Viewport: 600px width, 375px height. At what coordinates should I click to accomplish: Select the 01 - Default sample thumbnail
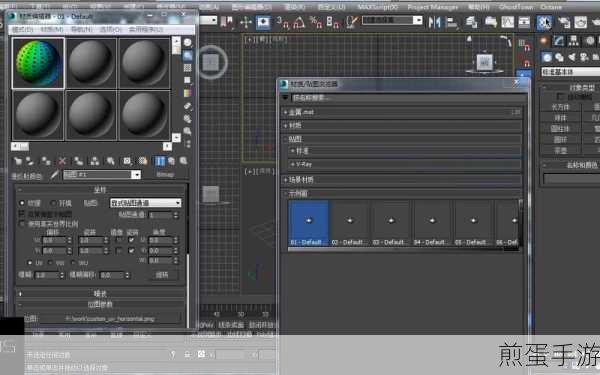pyautogui.click(x=308, y=223)
